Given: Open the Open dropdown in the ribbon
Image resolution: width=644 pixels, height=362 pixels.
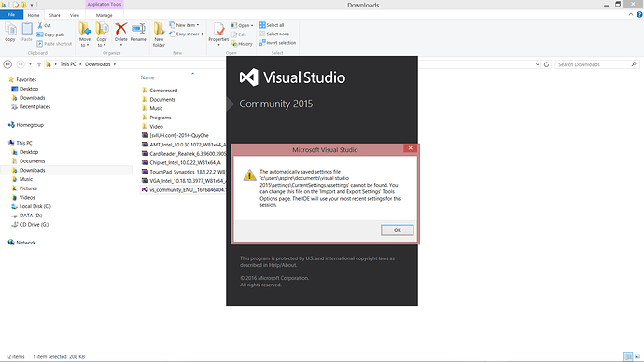Looking at the screenshot, I should 242,25.
